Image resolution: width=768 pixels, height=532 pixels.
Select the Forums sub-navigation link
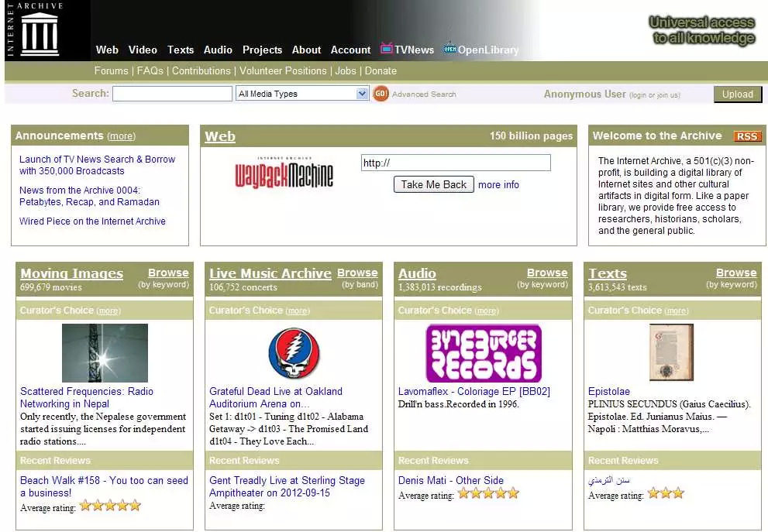pos(111,70)
